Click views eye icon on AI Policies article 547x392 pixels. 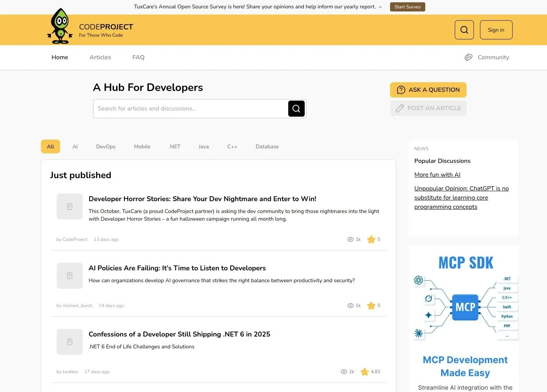pyautogui.click(x=350, y=306)
